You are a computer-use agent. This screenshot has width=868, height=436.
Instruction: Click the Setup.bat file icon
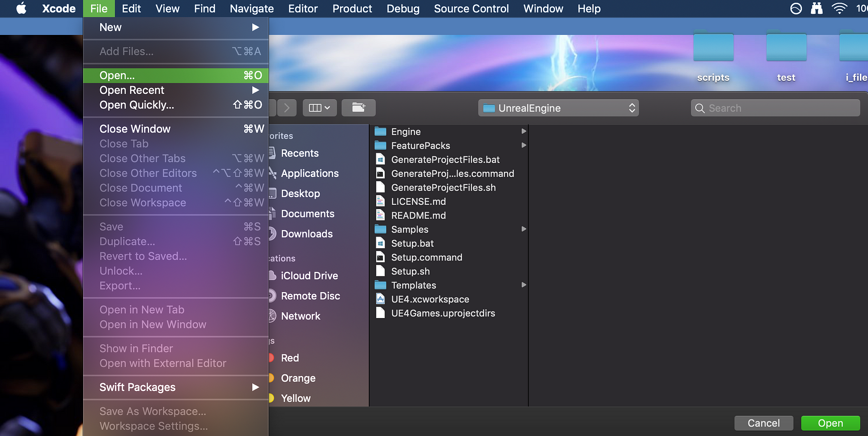tap(380, 243)
